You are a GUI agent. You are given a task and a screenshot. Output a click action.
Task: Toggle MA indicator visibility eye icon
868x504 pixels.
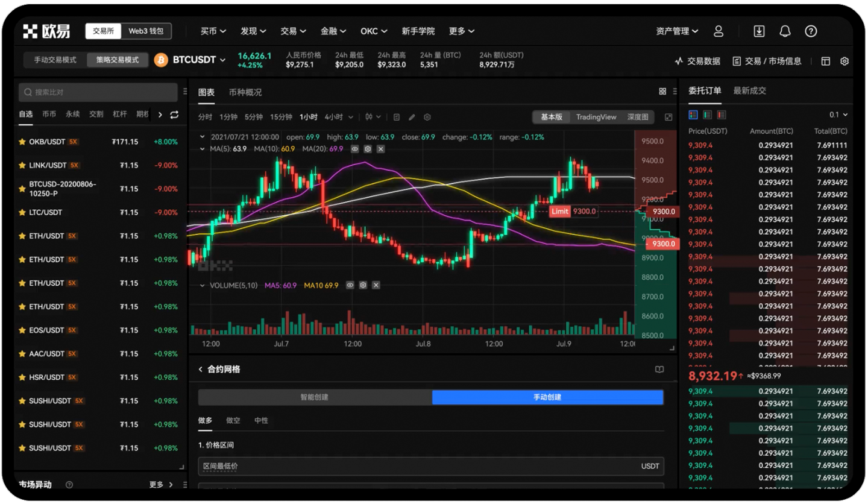[354, 149]
